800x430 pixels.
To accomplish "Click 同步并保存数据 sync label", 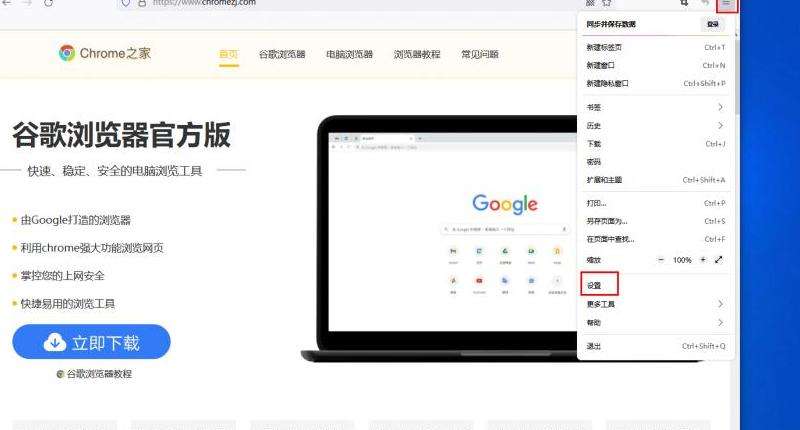I will point(611,24).
